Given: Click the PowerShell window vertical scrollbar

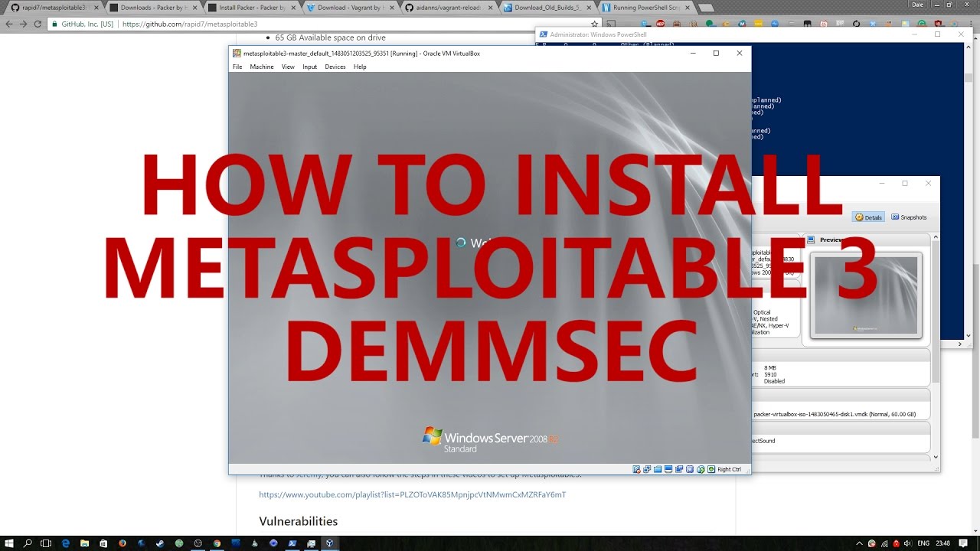Looking at the screenshot, I should coord(968,191).
